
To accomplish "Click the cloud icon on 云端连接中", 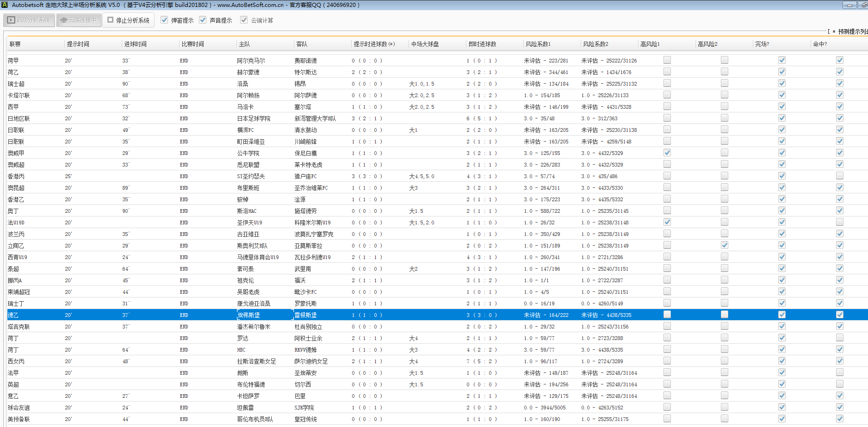I will (x=64, y=20).
